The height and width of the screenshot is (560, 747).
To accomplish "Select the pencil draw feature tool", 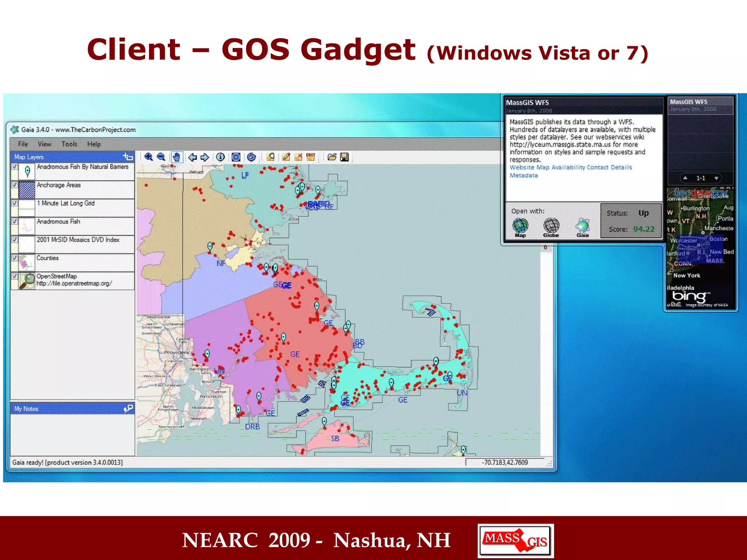I will 286,157.
